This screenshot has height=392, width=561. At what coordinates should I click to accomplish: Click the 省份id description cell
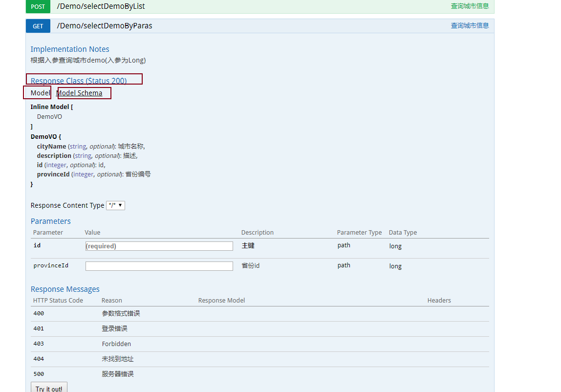(x=250, y=265)
